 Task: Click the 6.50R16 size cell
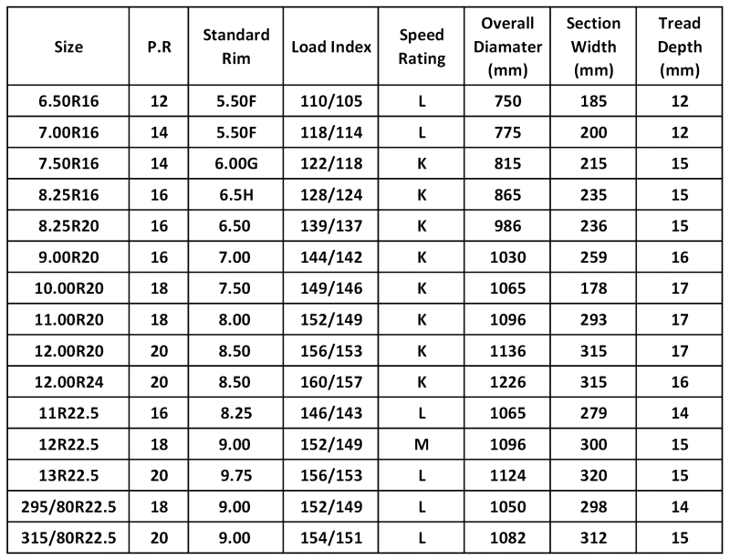[68, 101]
